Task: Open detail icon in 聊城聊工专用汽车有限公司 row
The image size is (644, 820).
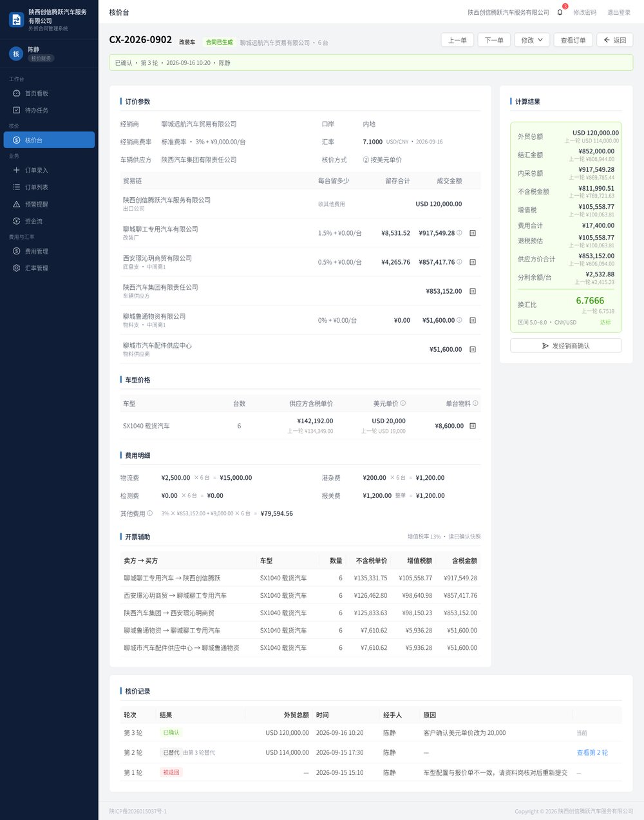Action: pos(473,233)
